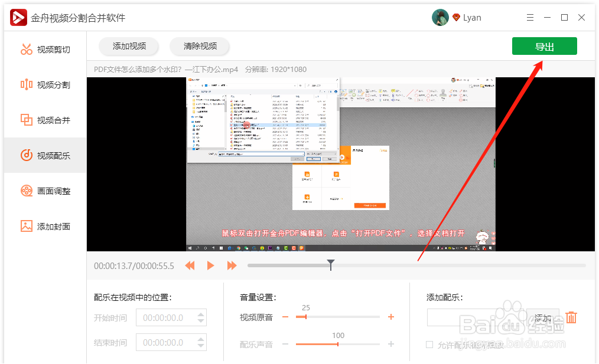Open the 画面调整 tab
Screen dimensions: 599x364
(45, 191)
